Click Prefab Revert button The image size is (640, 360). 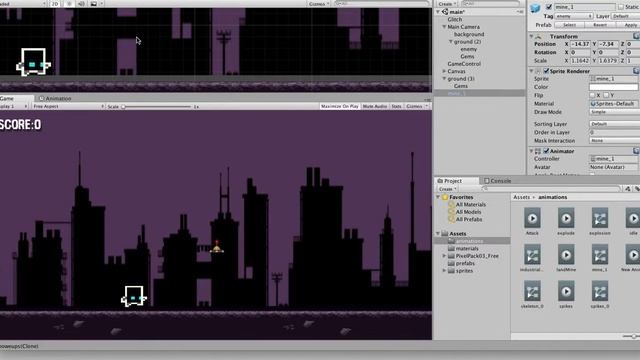coord(600,25)
